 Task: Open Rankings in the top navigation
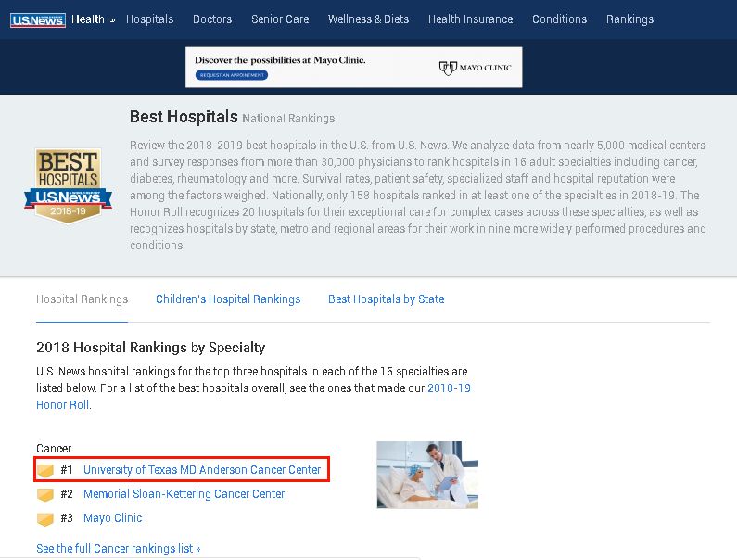click(x=629, y=19)
